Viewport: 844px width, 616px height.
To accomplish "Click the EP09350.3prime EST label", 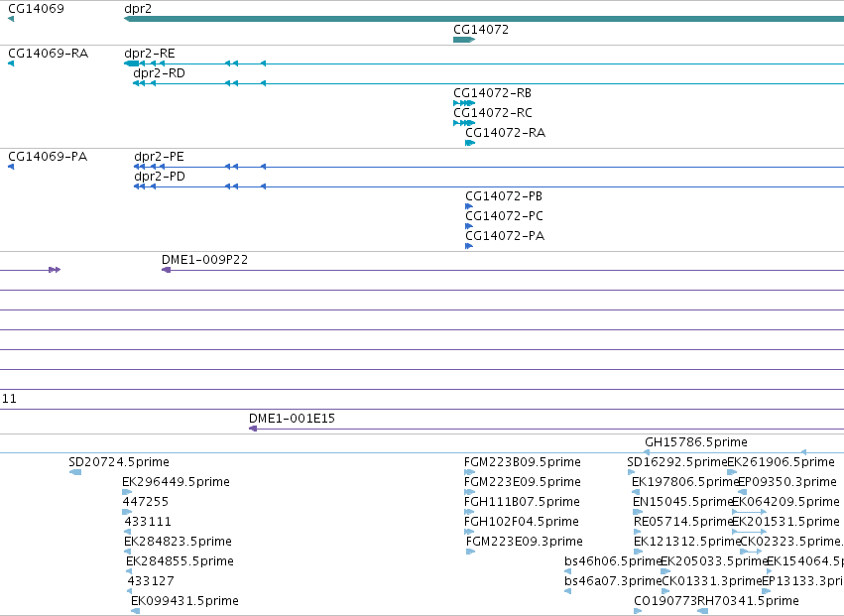I will (x=786, y=482).
